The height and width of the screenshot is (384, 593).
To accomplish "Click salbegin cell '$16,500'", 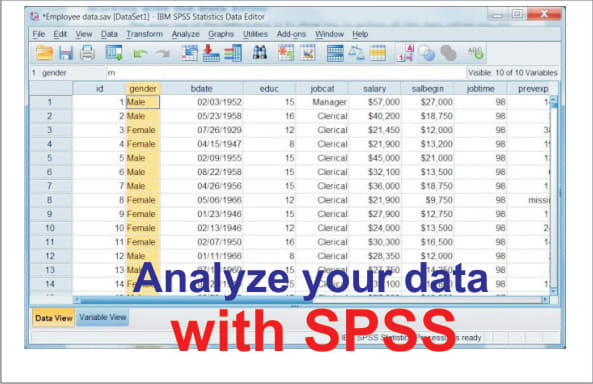I will click(x=428, y=242).
